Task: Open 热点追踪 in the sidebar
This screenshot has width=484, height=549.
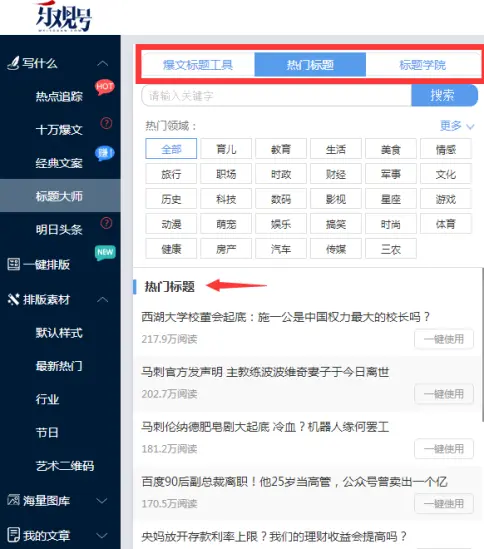Action: (x=59, y=97)
